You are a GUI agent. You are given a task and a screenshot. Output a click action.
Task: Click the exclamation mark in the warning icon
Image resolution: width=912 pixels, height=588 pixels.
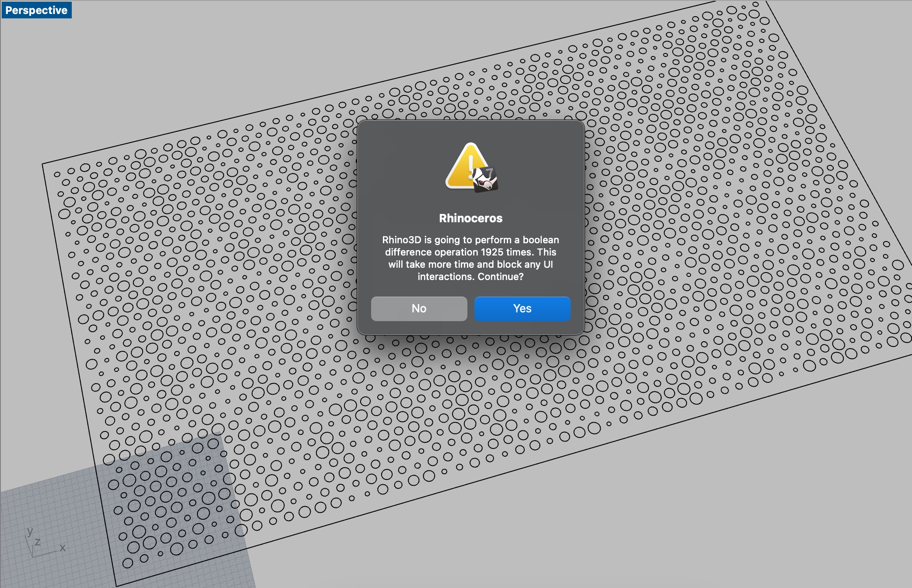click(471, 166)
